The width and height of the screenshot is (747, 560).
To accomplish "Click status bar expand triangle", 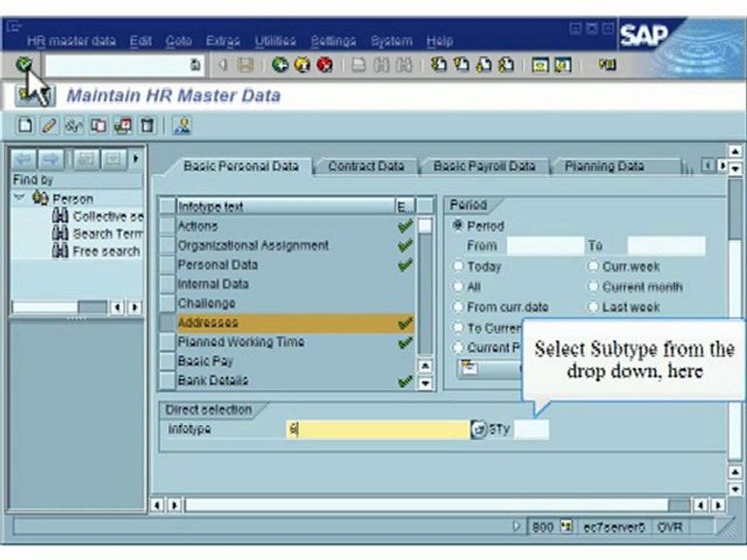I will coord(516,527).
